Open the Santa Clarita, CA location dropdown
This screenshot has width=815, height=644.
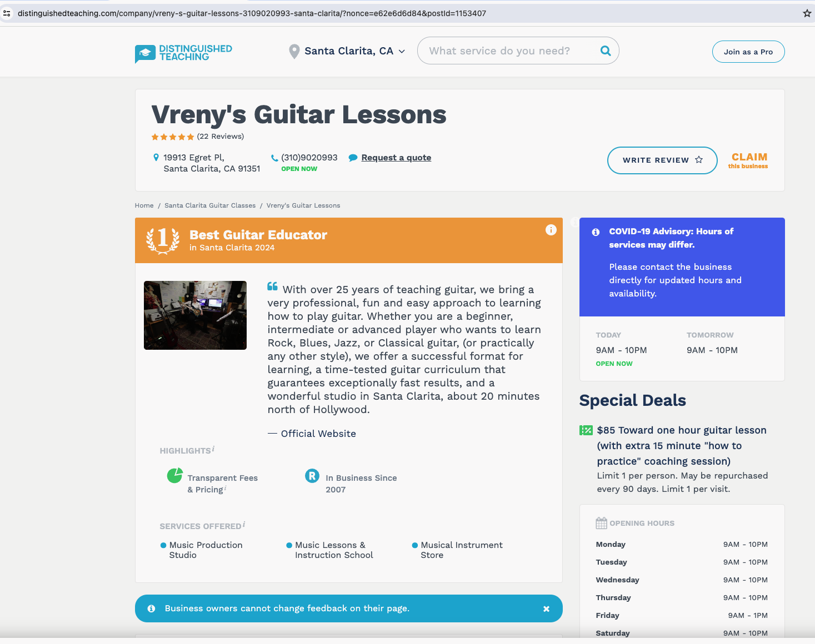pyautogui.click(x=348, y=51)
